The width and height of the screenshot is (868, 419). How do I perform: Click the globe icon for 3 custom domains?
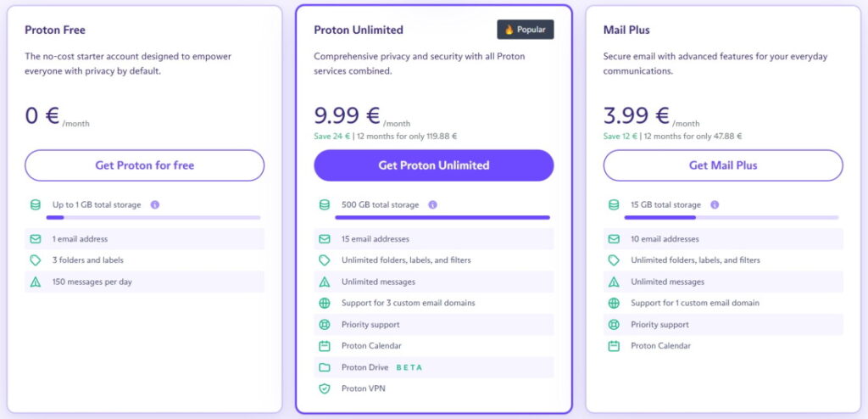[324, 303]
